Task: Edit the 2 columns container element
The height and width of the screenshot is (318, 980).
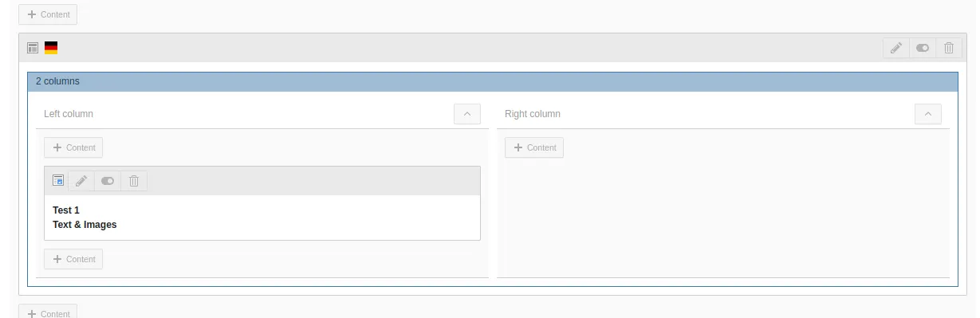Action: pyautogui.click(x=896, y=48)
